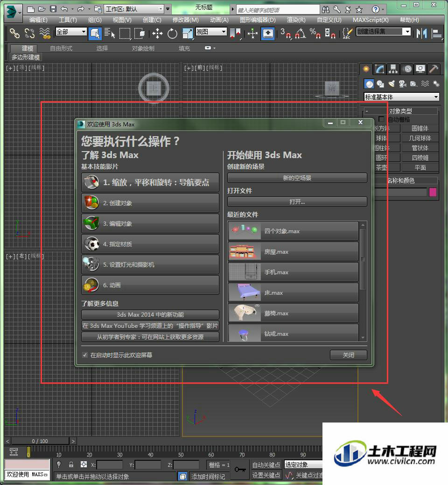
Task: Open the Select by Name list icon
Action: [x=110, y=33]
